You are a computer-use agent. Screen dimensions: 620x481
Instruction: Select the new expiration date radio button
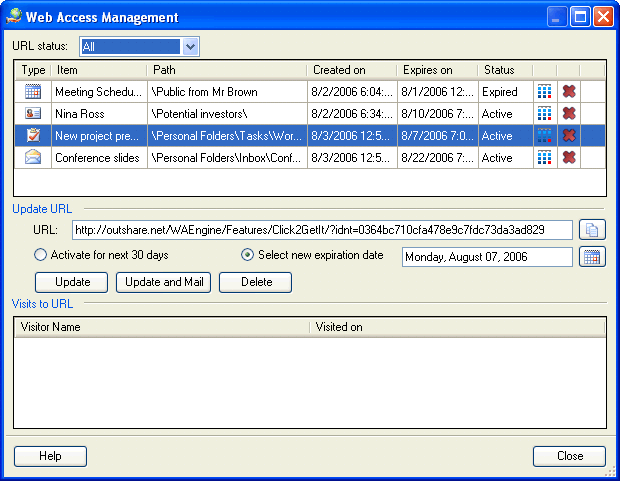pyautogui.click(x=248, y=255)
